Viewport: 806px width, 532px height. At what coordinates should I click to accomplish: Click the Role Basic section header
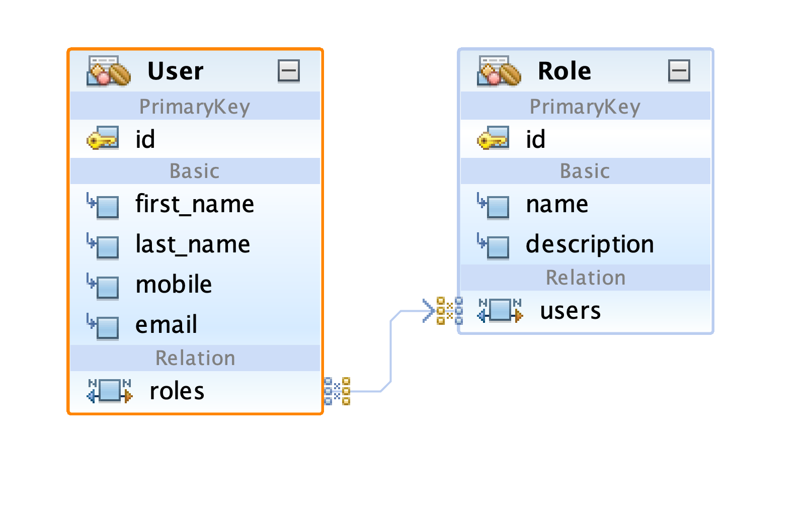[x=585, y=171]
